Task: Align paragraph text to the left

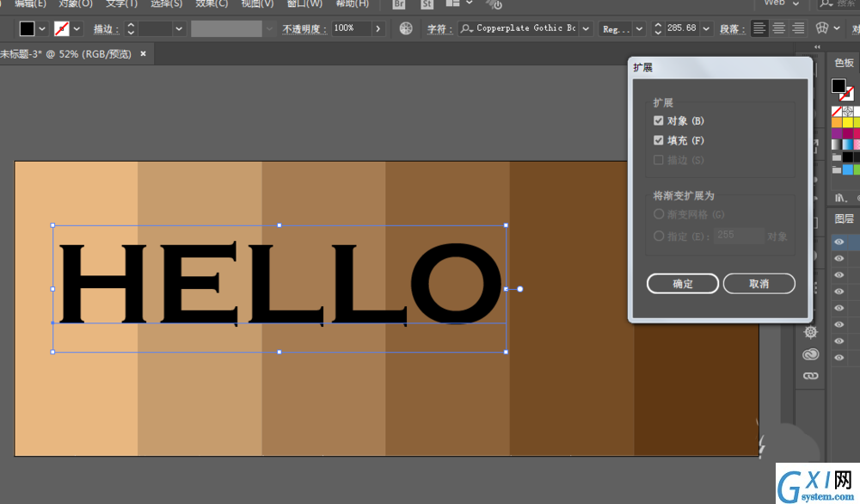Action: point(759,28)
